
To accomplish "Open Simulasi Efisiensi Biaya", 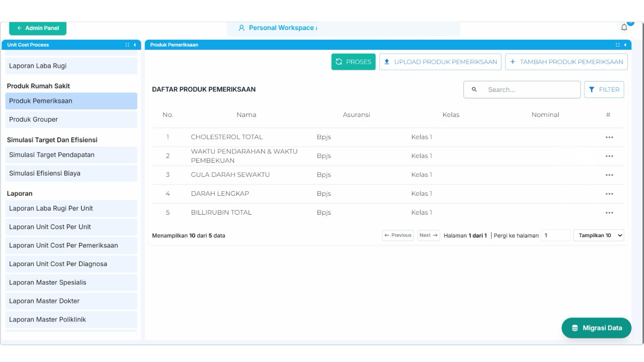I will tap(71, 173).
